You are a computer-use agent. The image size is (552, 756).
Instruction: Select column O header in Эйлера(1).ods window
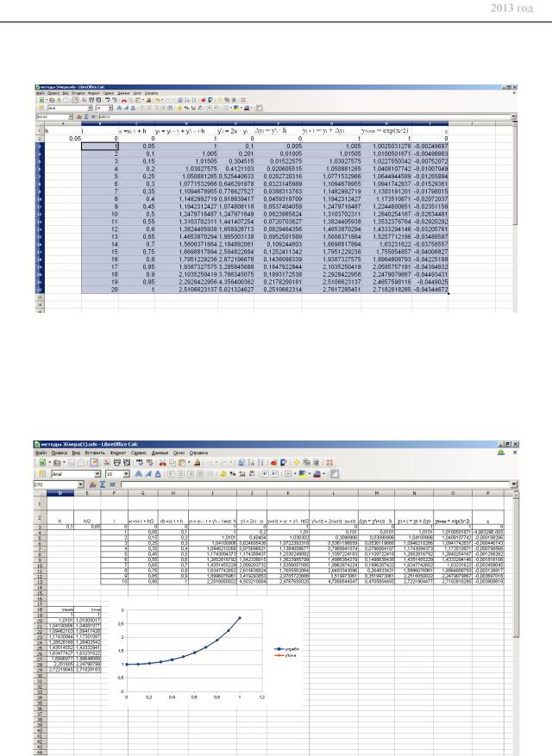tap(453, 493)
